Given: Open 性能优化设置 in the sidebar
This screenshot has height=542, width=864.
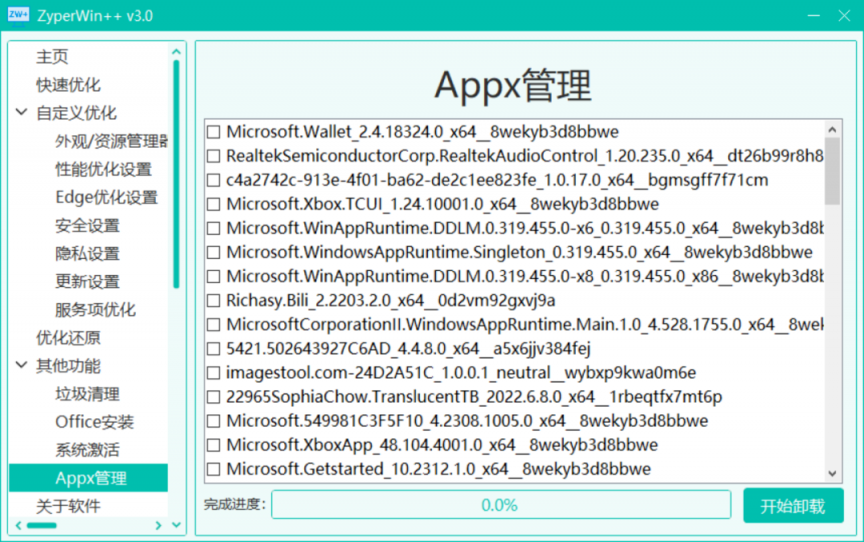Looking at the screenshot, I should pyautogui.click(x=103, y=169).
